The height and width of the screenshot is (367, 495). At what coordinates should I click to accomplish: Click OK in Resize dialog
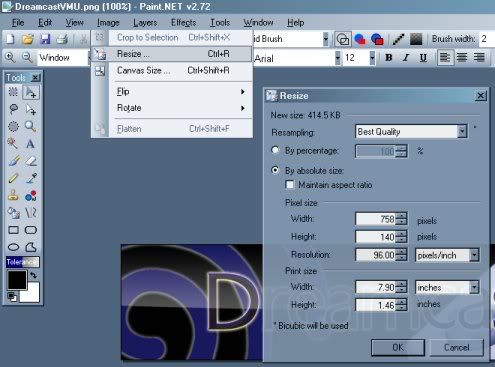(x=398, y=347)
